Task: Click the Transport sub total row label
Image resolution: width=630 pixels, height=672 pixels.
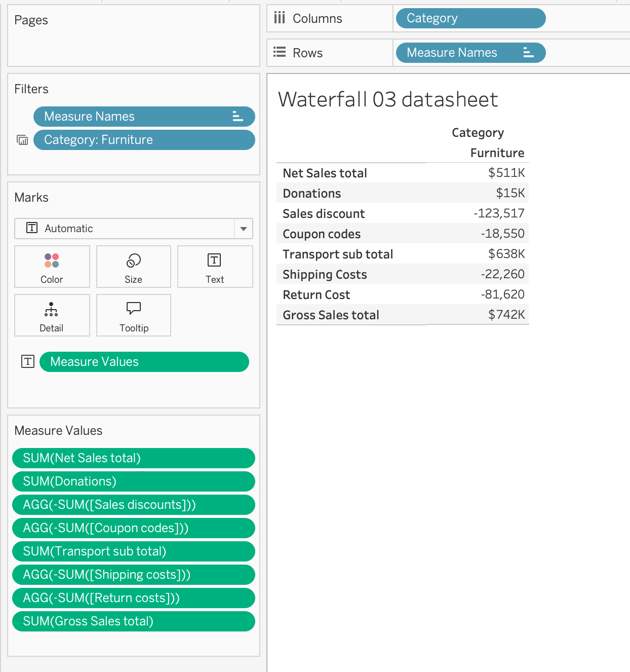Action: click(338, 254)
